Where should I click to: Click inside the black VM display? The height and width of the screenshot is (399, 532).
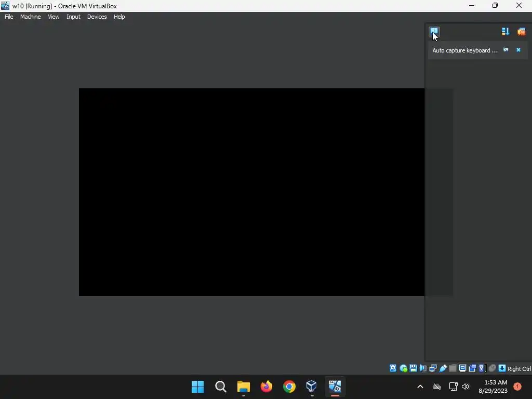click(251, 192)
